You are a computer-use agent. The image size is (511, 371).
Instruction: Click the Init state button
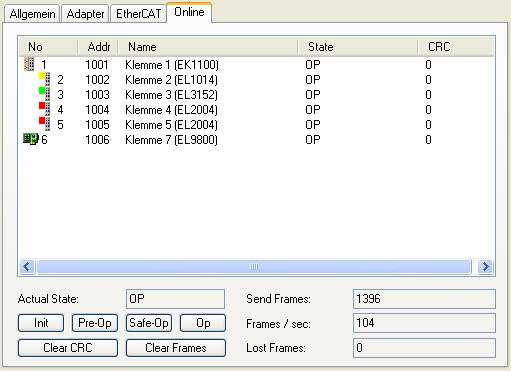pos(41,323)
